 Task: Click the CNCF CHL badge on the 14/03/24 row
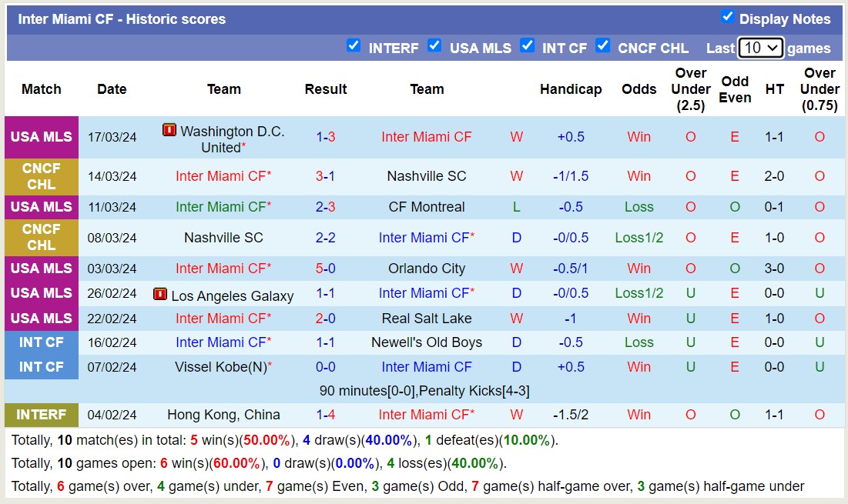point(41,175)
